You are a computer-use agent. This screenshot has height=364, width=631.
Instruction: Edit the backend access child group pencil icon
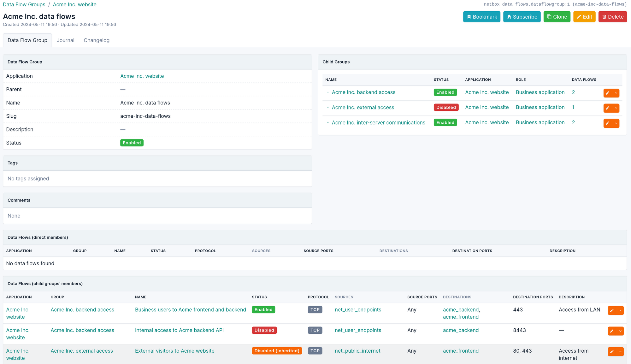608,93
